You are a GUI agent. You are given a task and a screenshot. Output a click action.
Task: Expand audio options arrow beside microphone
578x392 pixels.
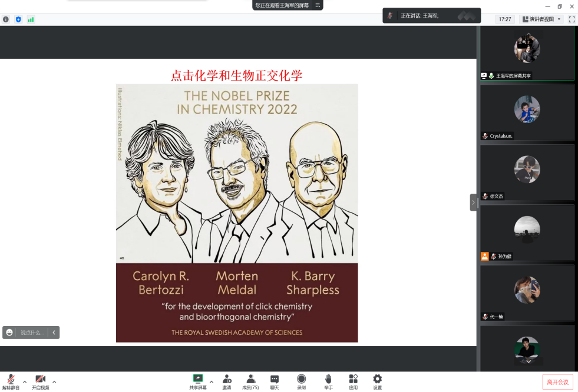[x=25, y=381]
